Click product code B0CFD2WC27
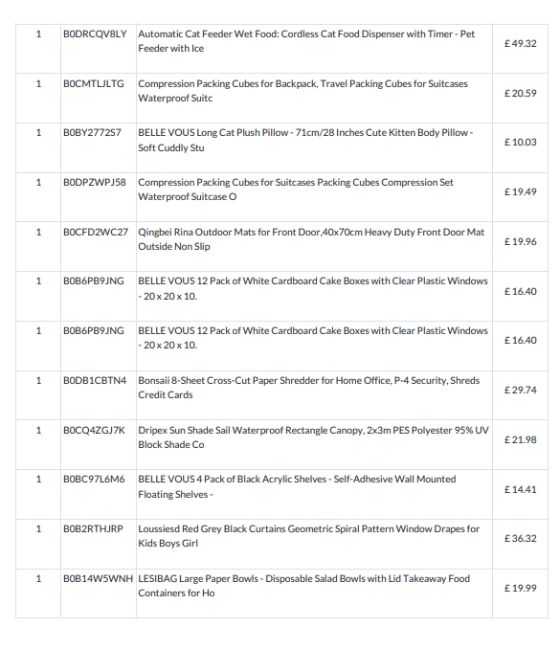 click(96, 232)
